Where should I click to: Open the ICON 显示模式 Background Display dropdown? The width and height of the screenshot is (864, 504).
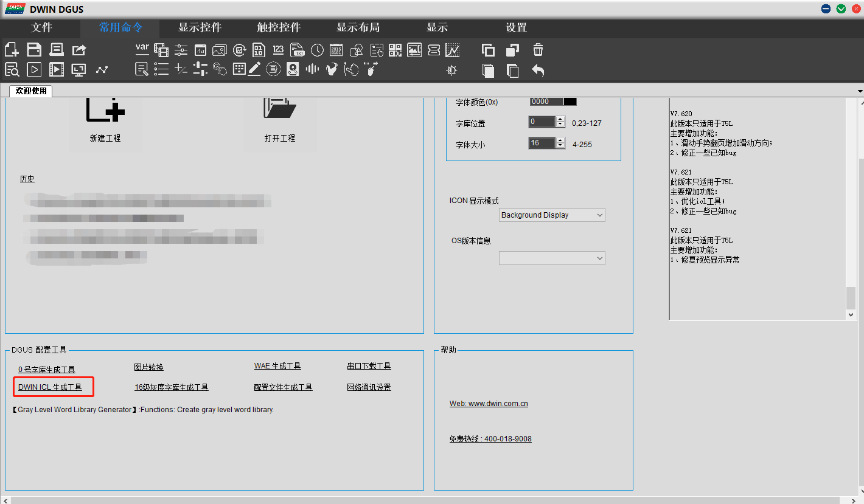click(x=552, y=215)
